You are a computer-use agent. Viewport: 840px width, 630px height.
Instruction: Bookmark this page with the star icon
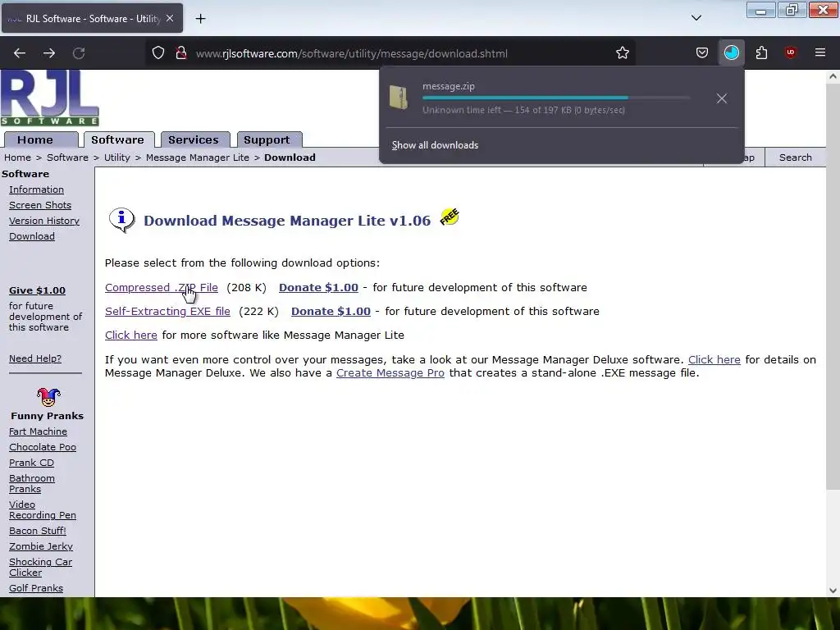coord(622,53)
